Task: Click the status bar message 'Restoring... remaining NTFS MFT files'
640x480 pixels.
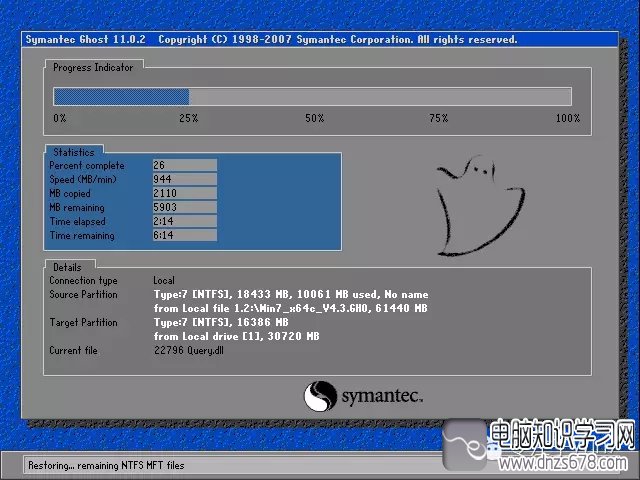Action: [107, 465]
